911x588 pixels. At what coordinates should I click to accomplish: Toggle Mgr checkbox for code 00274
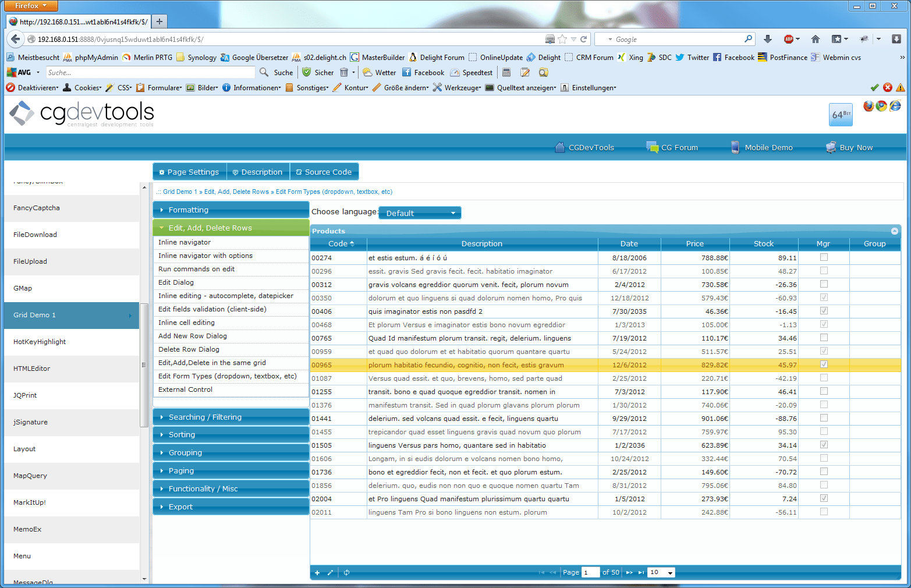pyautogui.click(x=824, y=257)
